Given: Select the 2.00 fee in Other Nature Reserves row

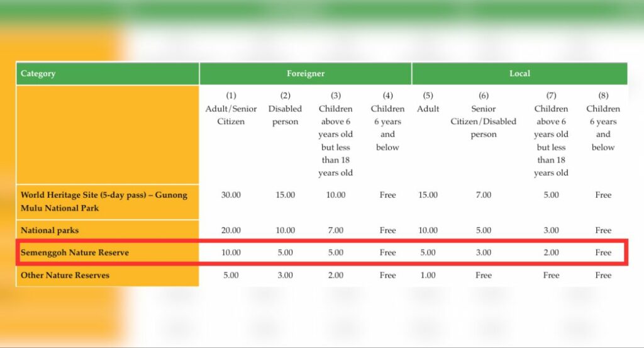Looking at the screenshot, I should [336, 275].
